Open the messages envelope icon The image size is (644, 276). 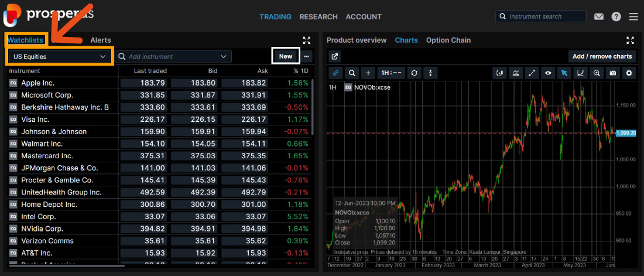pyautogui.click(x=599, y=17)
